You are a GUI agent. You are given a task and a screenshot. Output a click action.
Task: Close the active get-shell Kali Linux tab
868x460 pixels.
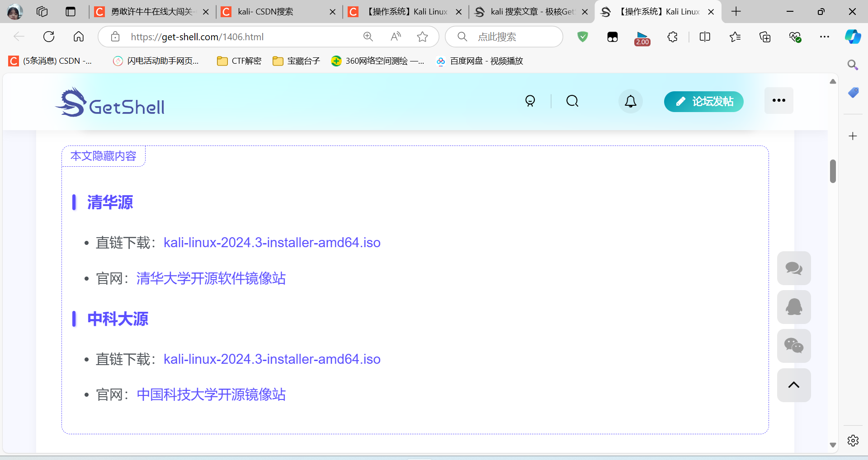coord(711,12)
